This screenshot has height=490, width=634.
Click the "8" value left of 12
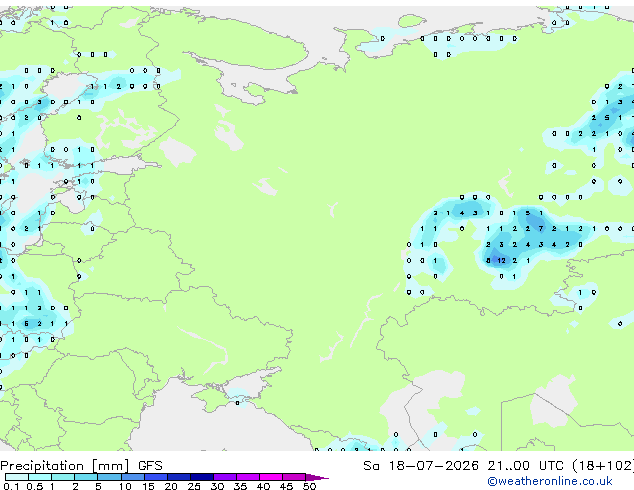click(488, 260)
